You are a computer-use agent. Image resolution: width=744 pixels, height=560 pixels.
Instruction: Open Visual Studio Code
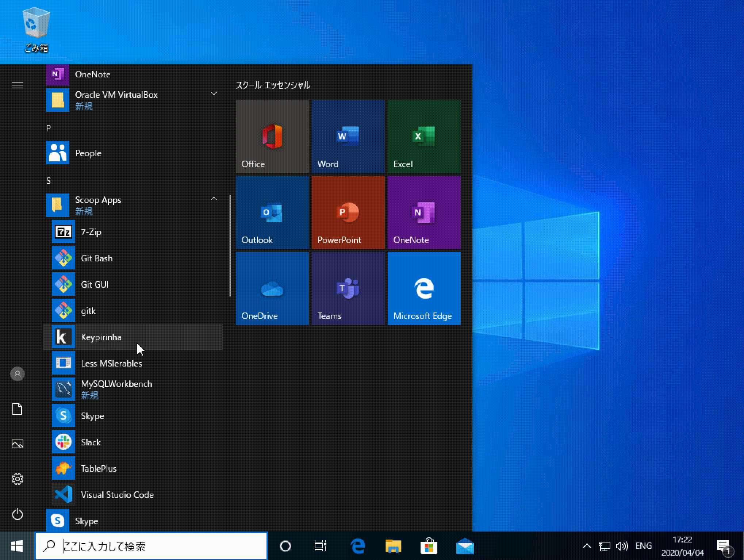click(x=117, y=495)
